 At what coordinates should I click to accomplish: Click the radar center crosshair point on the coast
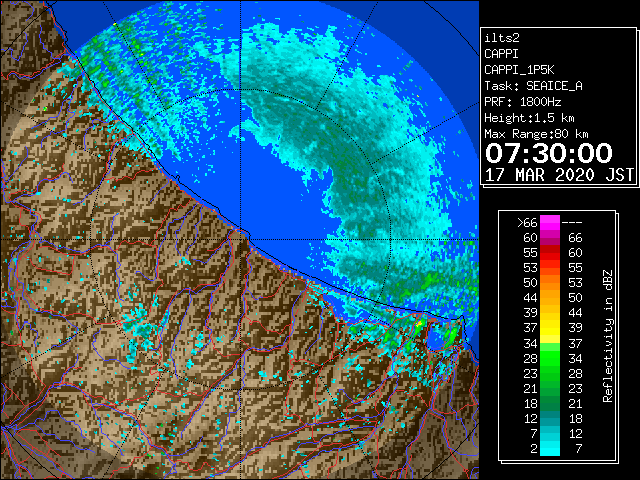(241, 240)
